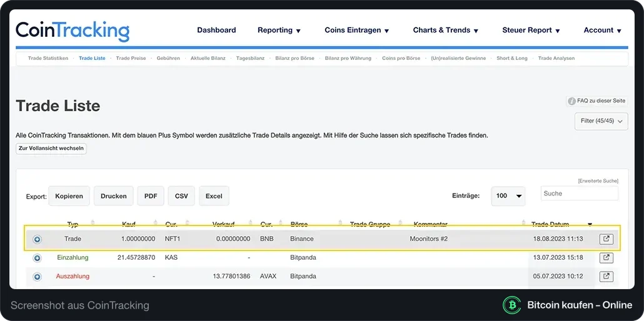Open the Account dropdown menu
The image size is (644, 321).
point(603,30)
